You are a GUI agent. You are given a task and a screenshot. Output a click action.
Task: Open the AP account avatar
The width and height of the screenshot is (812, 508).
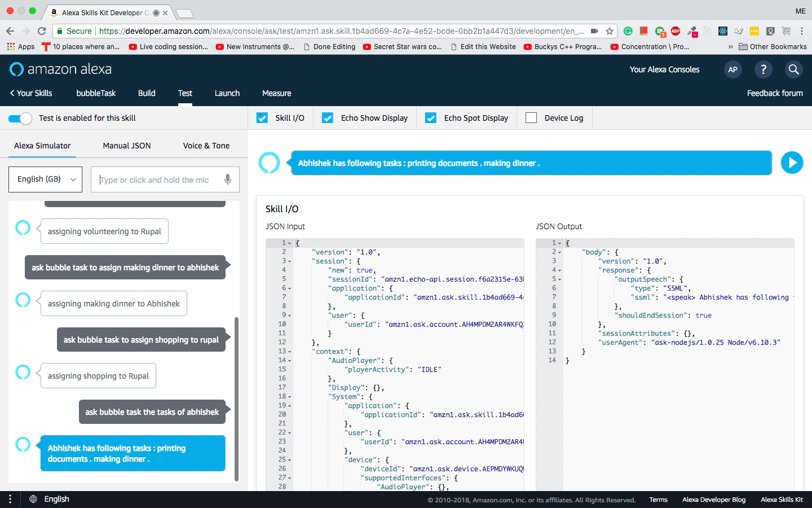[x=732, y=69]
